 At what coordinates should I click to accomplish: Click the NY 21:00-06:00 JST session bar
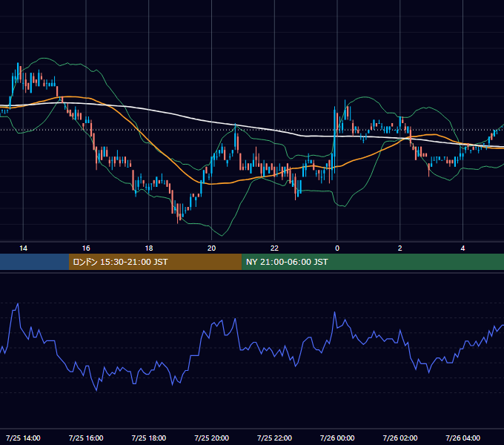point(373,262)
